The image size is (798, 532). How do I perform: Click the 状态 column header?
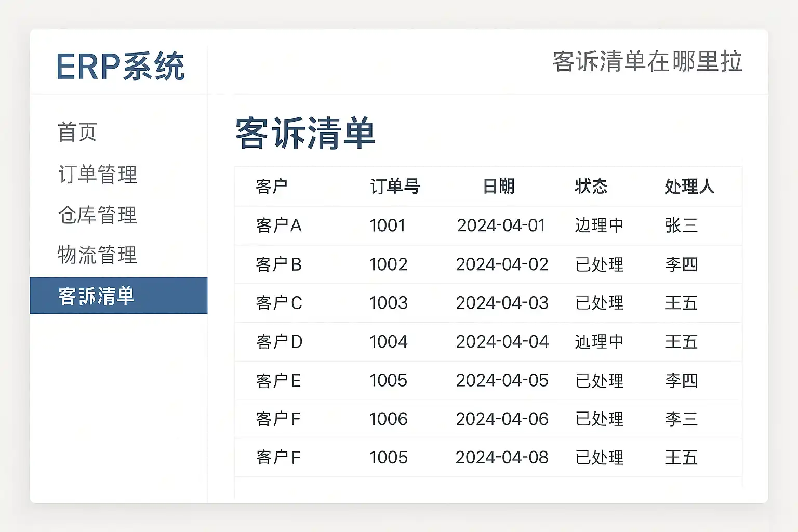point(591,186)
